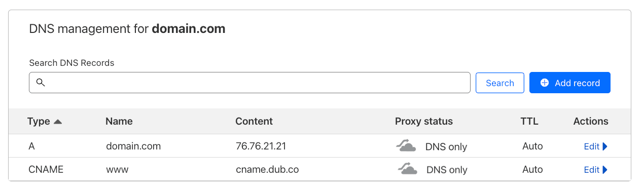Expand the CNAME record's Edit arrow

pos(604,170)
